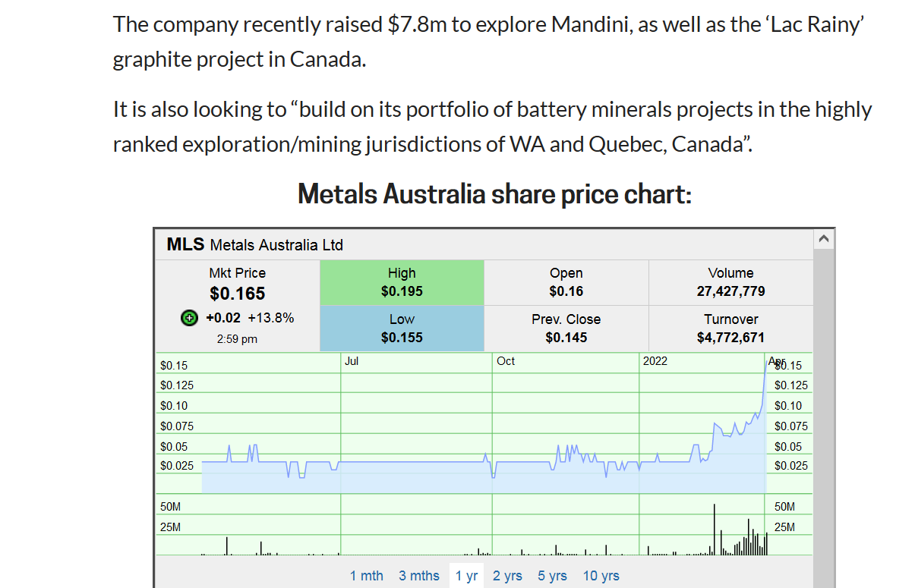The width and height of the screenshot is (915, 588).
Task: Click $0.075 on the right price axis
Action: (791, 426)
